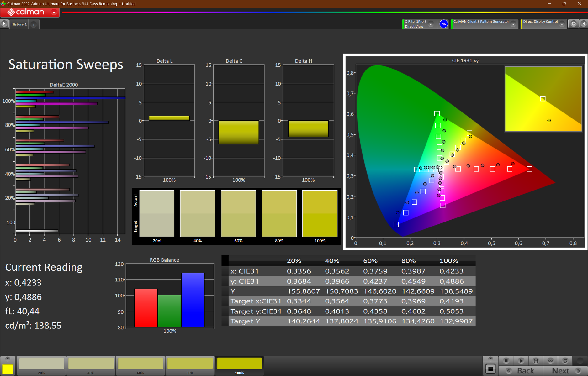Click the black square pattern icon
Screen dimensions: 588x376
490,369
